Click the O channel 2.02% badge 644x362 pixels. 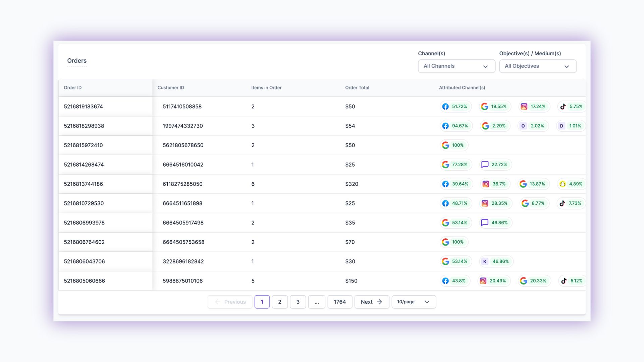point(533,126)
